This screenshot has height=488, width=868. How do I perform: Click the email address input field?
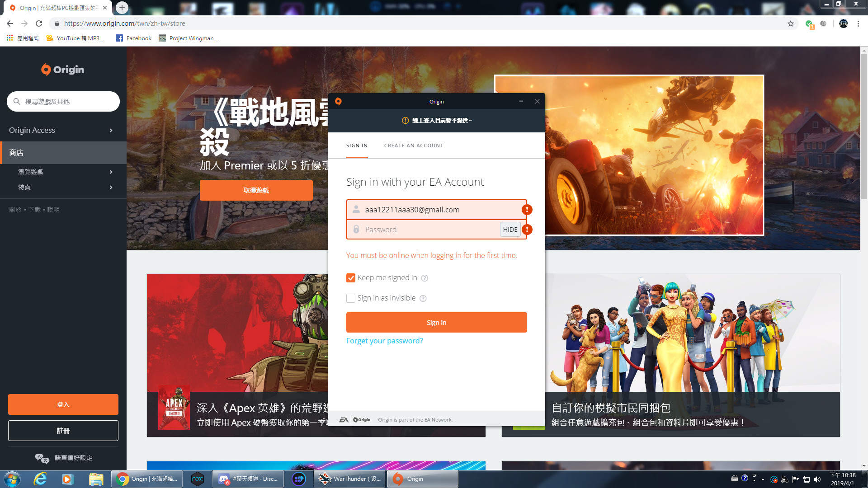[x=437, y=210]
